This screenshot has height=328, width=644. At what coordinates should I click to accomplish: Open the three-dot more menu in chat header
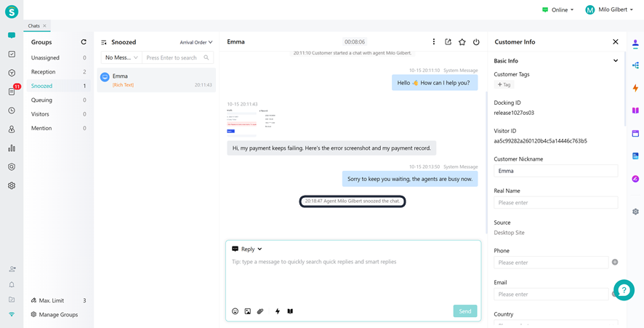pos(434,41)
